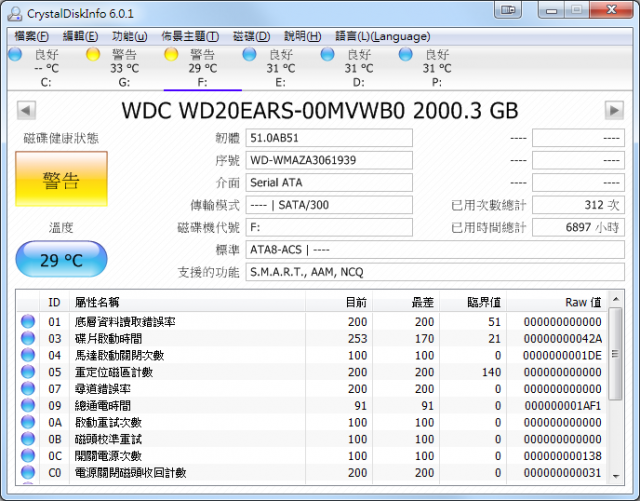Click the firmware field 51.0AB51

[x=329, y=138]
